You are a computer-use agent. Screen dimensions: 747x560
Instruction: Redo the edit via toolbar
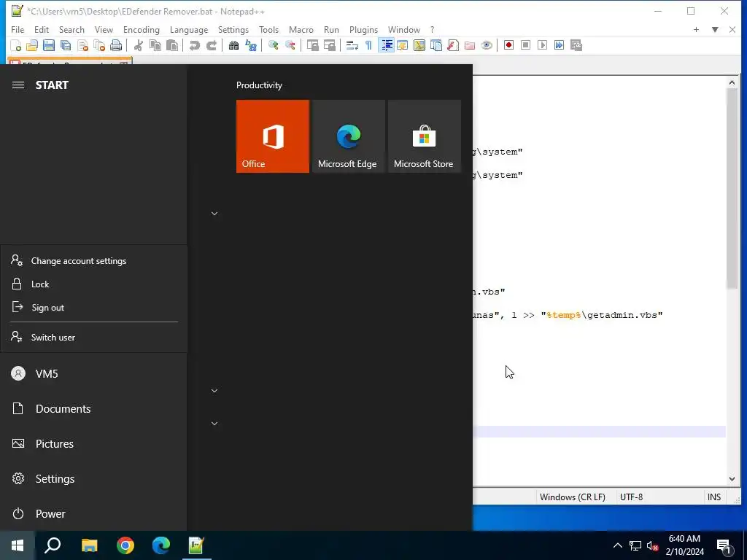(211, 45)
